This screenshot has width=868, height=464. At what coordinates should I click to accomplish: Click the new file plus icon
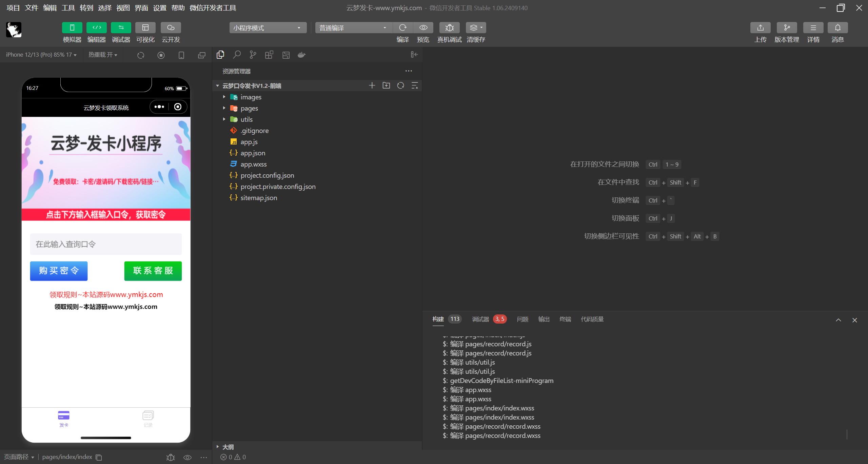372,85
